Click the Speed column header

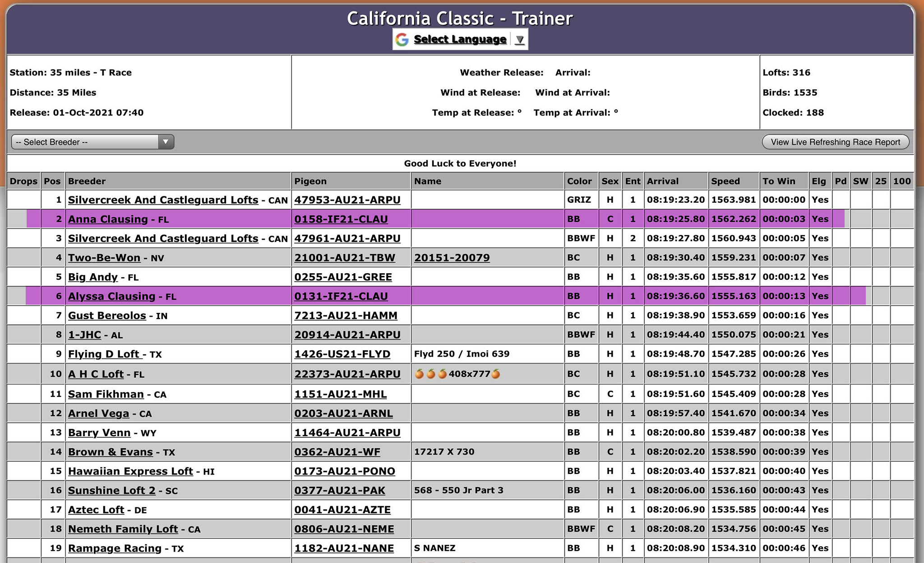[x=725, y=181]
